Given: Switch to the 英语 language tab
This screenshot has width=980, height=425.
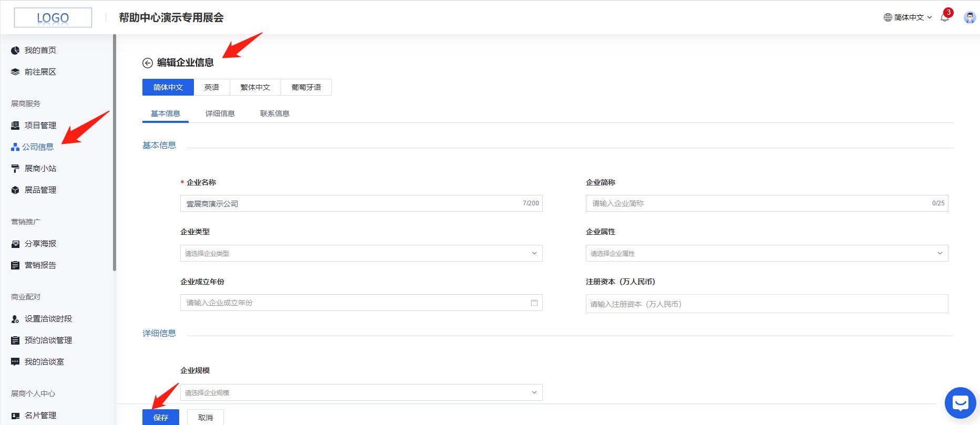Looking at the screenshot, I should 212,87.
